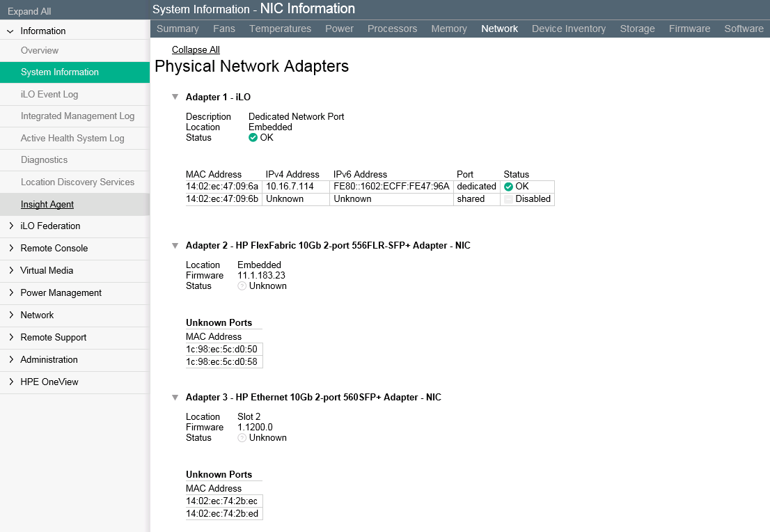
Task: Open the Summary tab
Action: pos(178,29)
